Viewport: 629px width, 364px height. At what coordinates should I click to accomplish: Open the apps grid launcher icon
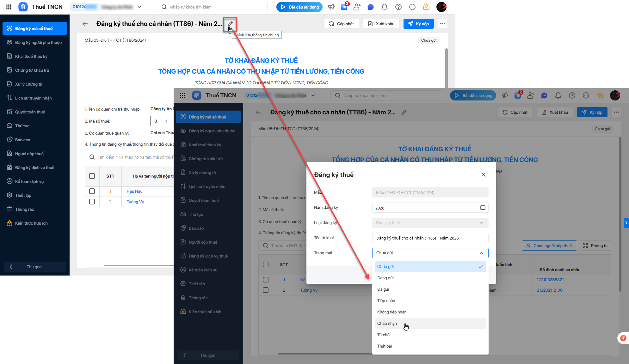[9, 7]
